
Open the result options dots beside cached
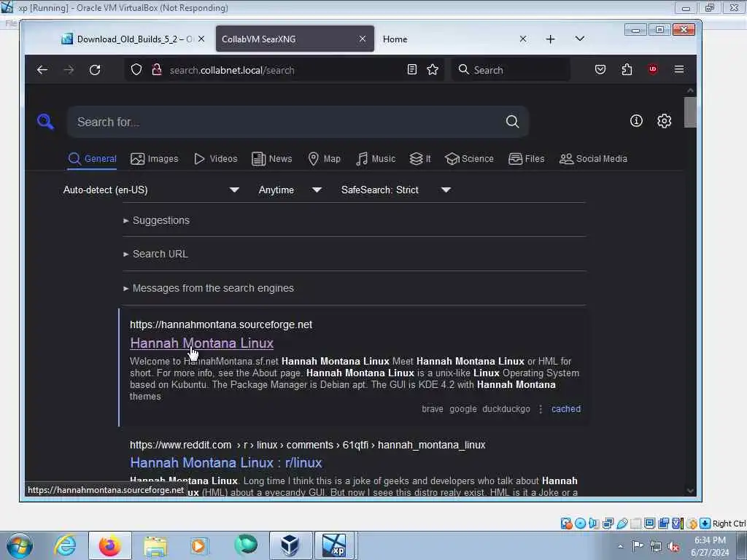point(541,409)
